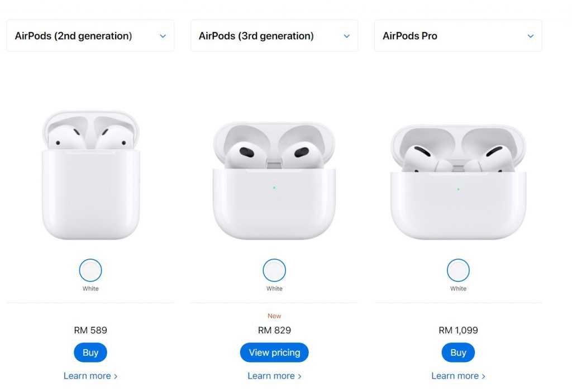Select White swatch for AirPods 2nd generation

(x=90, y=270)
